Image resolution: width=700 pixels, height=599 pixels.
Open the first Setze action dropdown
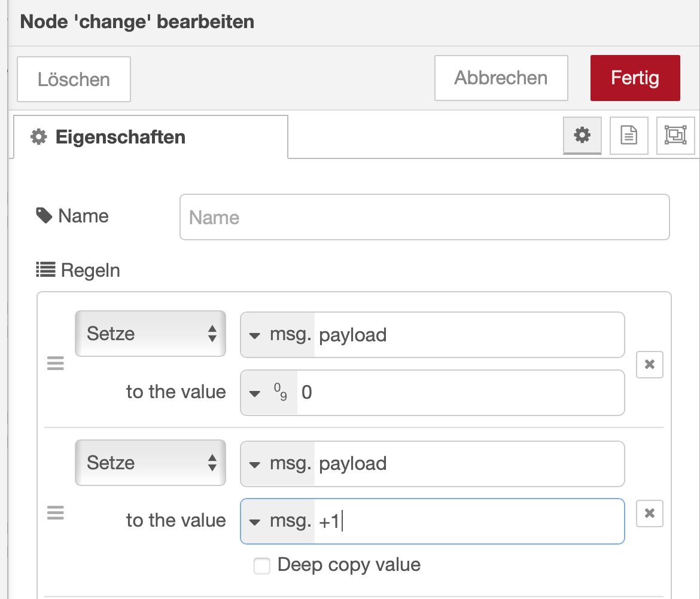(150, 334)
